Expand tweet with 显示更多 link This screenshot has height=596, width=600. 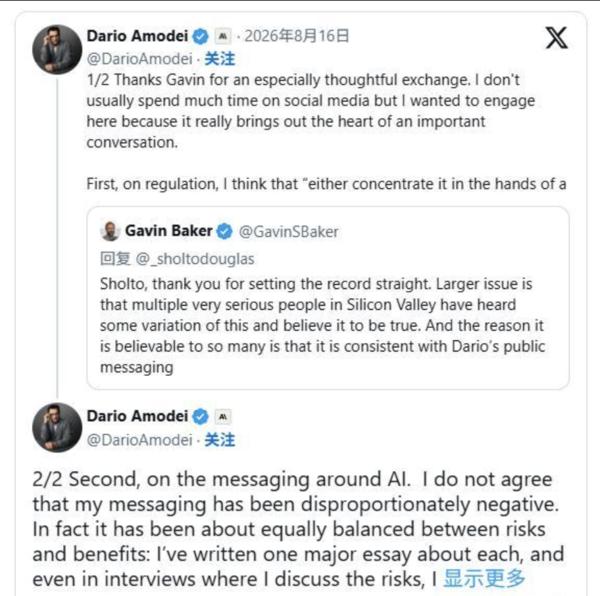coord(484,578)
